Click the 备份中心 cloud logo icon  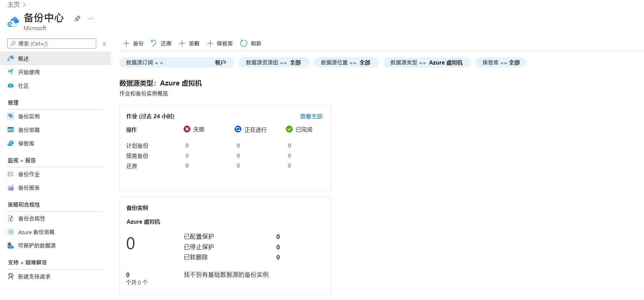[x=13, y=22]
